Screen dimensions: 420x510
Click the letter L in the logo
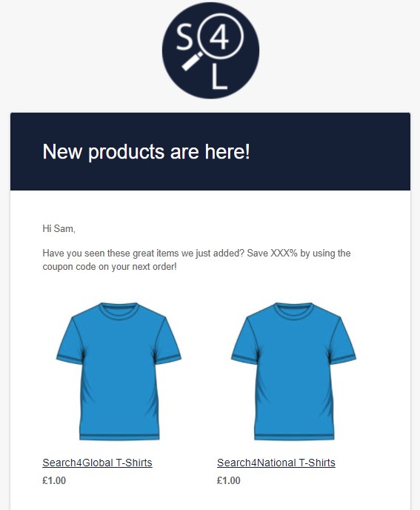[219, 77]
